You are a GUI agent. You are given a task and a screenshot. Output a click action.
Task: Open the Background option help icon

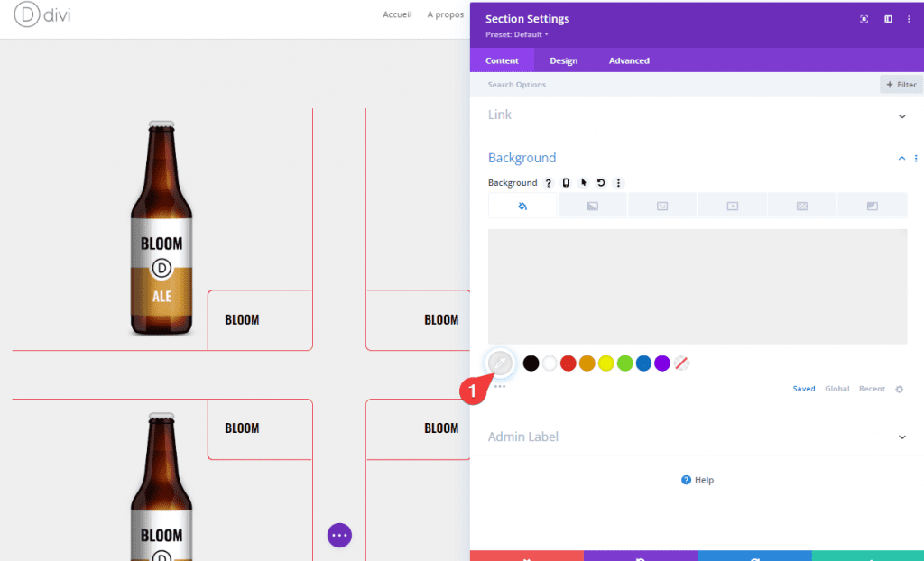[x=549, y=183]
